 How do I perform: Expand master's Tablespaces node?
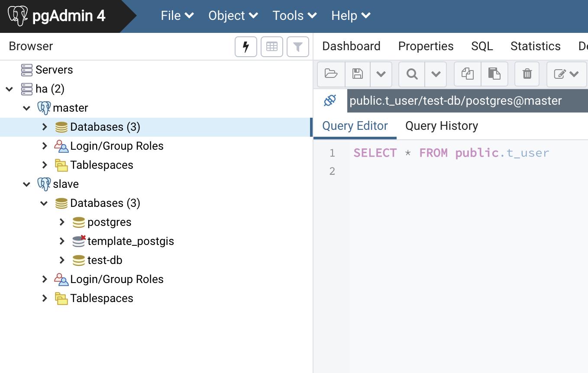(45, 165)
